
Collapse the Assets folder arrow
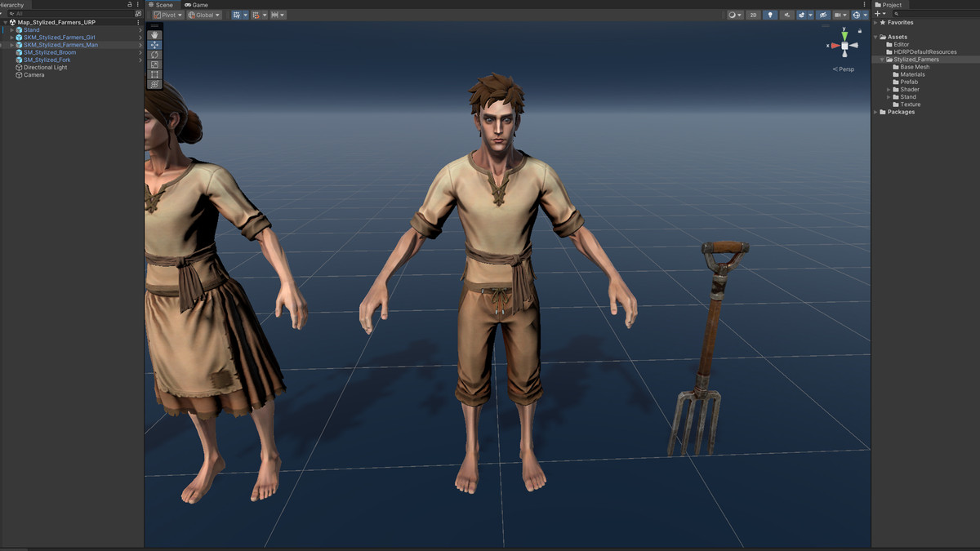click(x=875, y=37)
